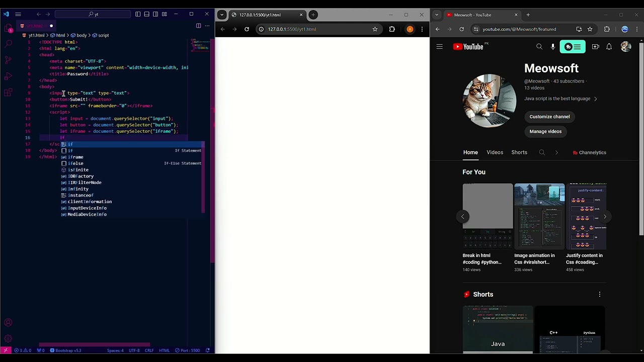
Task: Click the YouTube logo
Action: point(468,47)
